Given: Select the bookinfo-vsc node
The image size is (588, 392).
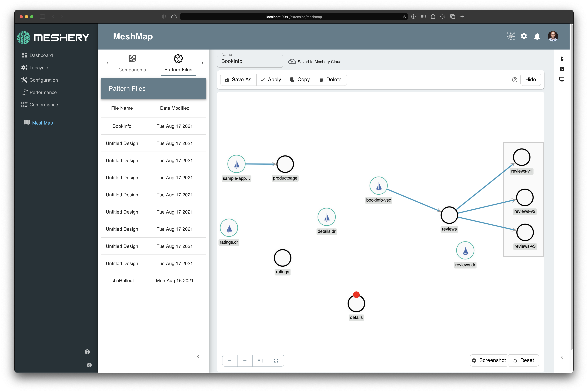Looking at the screenshot, I should click(378, 186).
